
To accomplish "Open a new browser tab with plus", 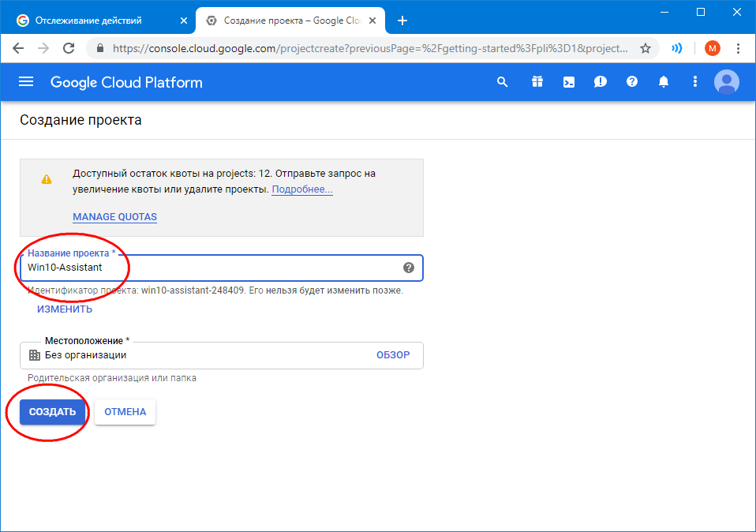I will coord(402,21).
